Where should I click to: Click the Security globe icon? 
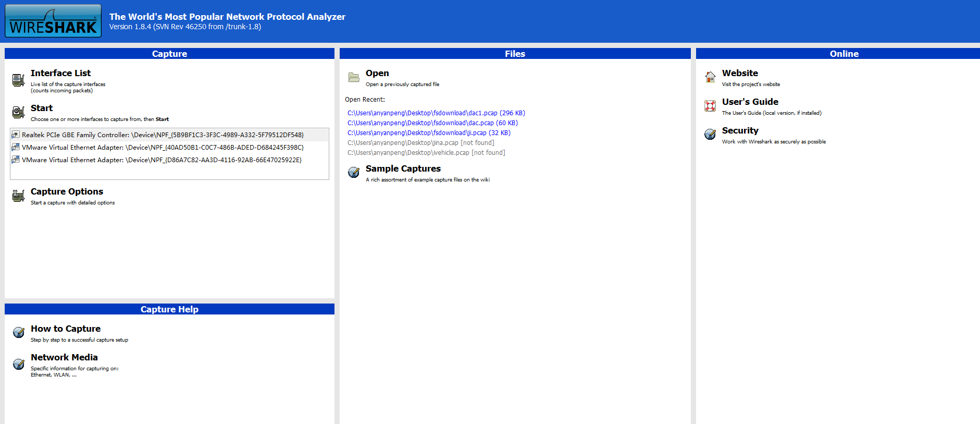click(710, 134)
